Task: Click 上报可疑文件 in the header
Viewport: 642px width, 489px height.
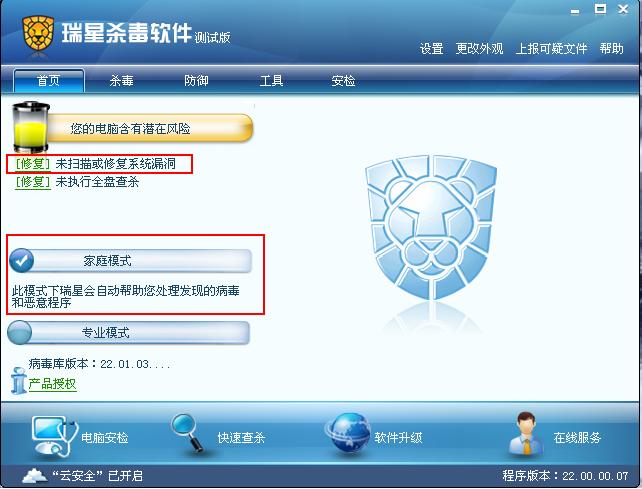Action: [x=552, y=49]
